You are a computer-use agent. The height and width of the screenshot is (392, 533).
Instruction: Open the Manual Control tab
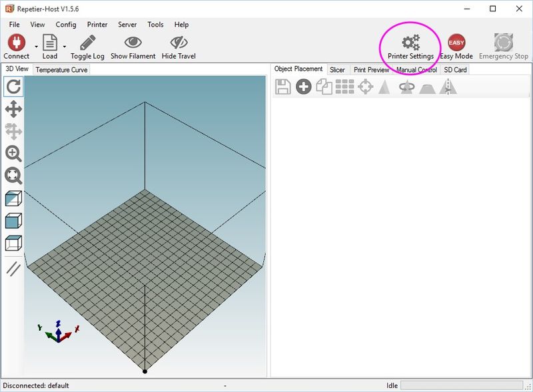click(x=417, y=70)
